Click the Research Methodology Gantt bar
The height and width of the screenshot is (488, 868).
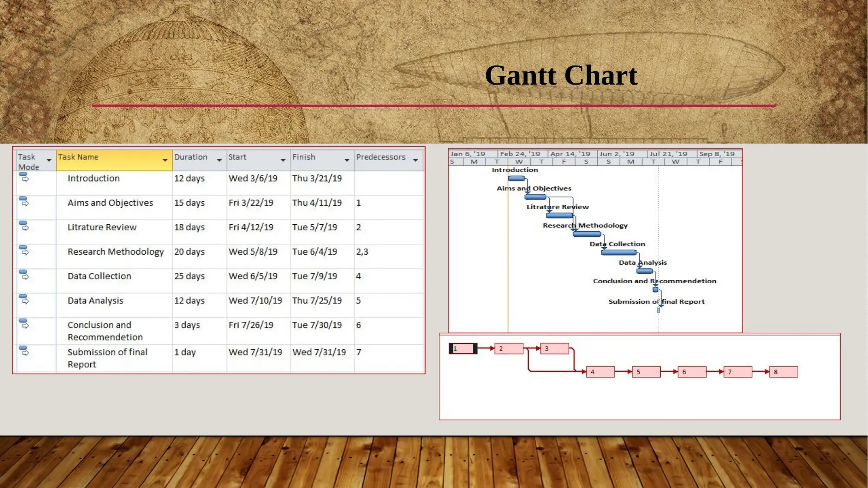point(587,234)
